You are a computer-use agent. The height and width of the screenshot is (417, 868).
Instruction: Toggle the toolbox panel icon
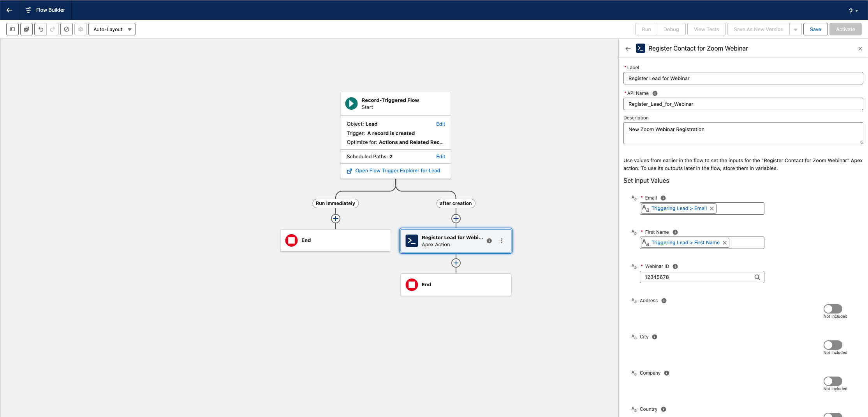pos(12,29)
